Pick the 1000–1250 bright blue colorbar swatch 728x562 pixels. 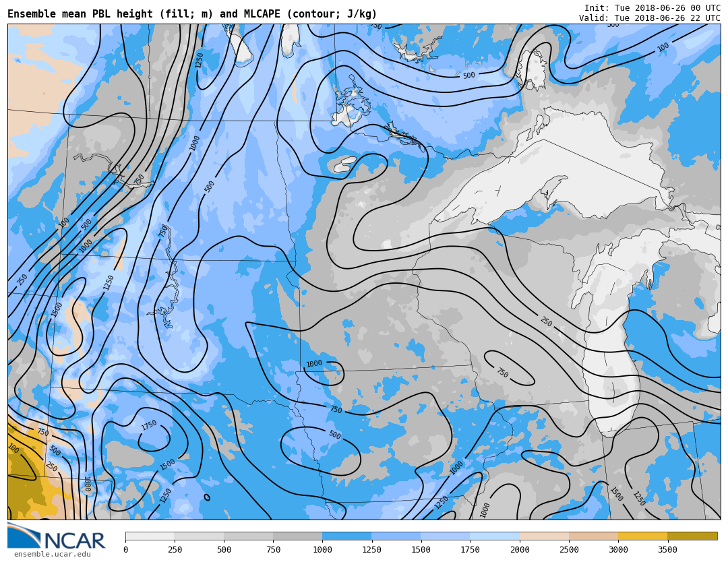[x=347, y=536]
